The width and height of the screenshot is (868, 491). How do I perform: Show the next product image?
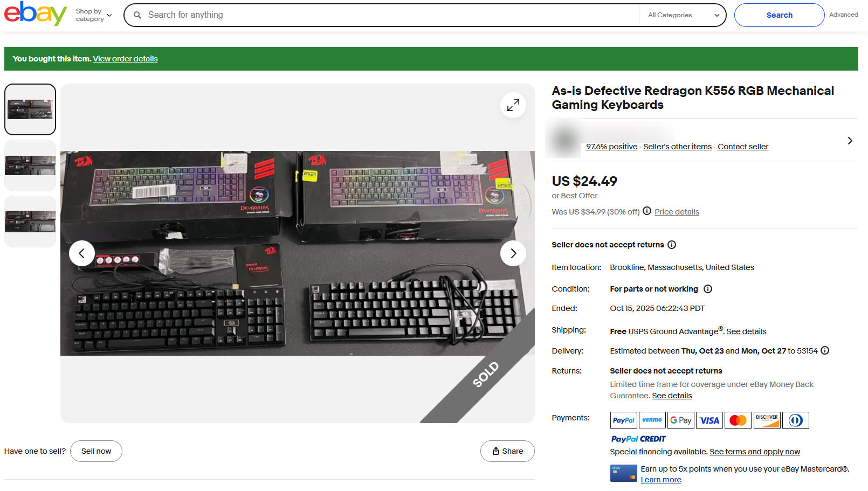point(513,253)
